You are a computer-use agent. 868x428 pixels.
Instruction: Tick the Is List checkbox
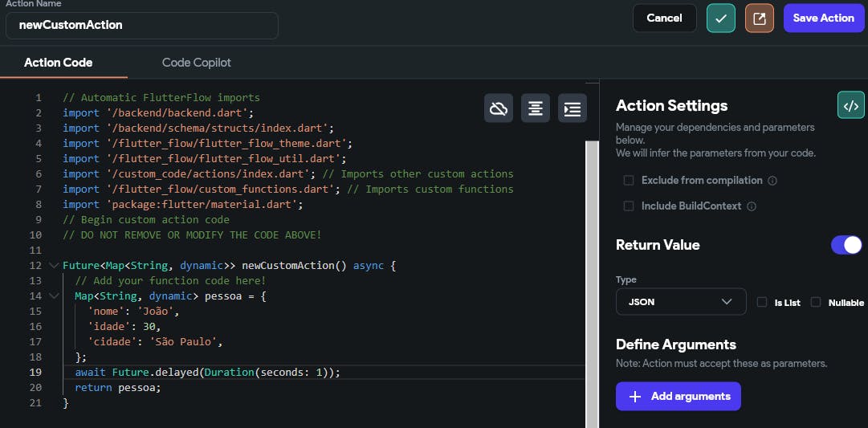[x=762, y=302]
